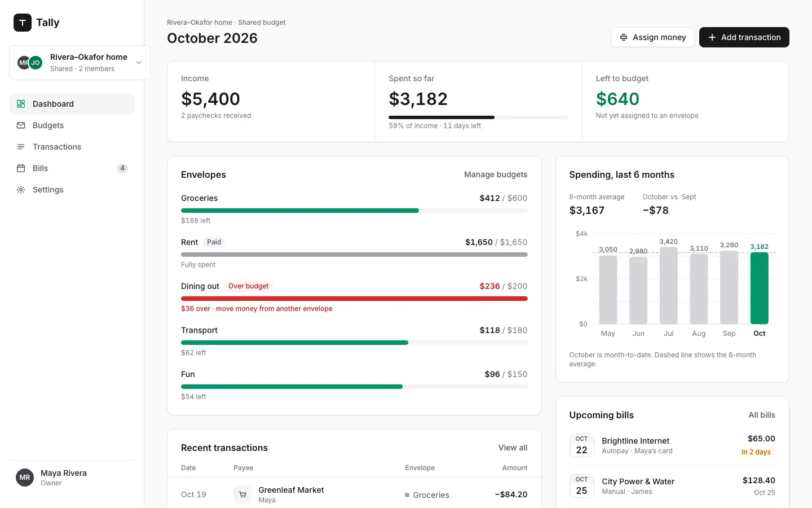Open the All bills link
The height and width of the screenshot is (508, 812).
pyautogui.click(x=762, y=415)
